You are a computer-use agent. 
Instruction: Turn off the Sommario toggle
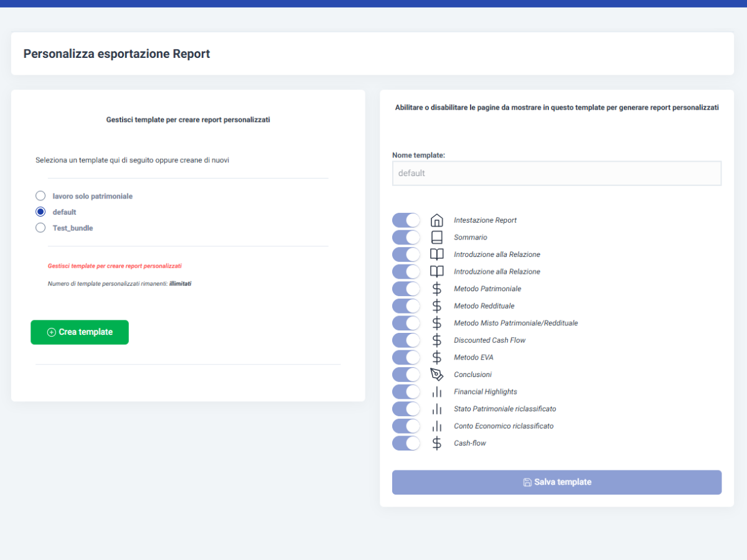[406, 237]
